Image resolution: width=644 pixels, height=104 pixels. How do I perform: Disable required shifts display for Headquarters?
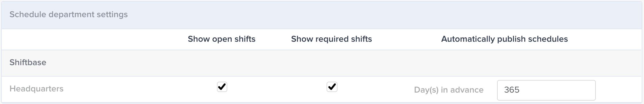click(x=332, y=87)
